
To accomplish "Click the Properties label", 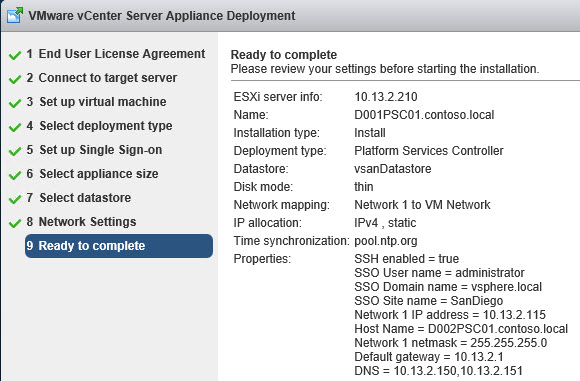I will point(262,259).
